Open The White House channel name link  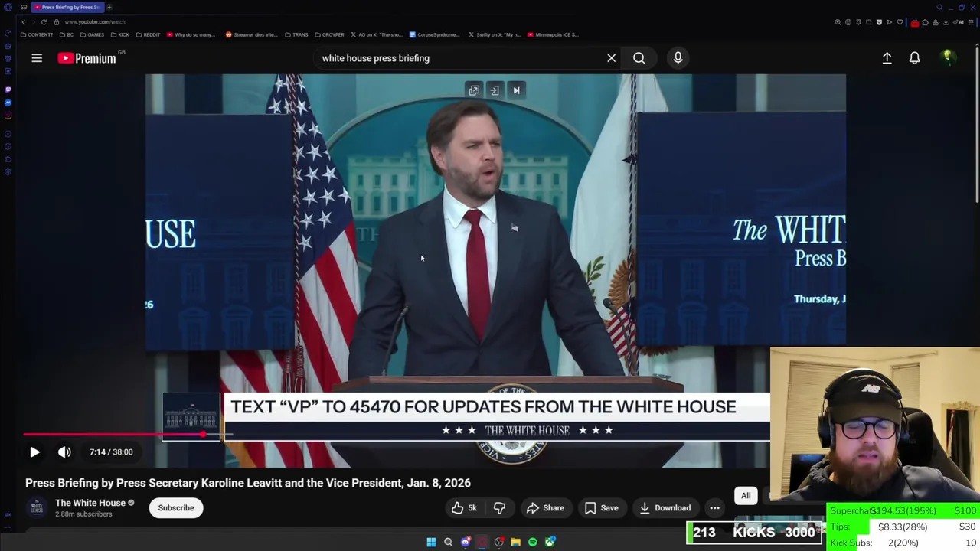(x=90, y=503)
